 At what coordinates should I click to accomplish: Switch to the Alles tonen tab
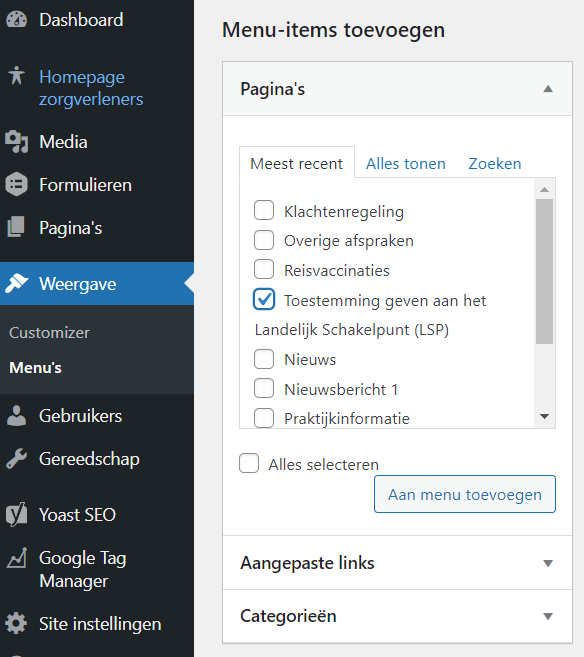tap(406, 163)
